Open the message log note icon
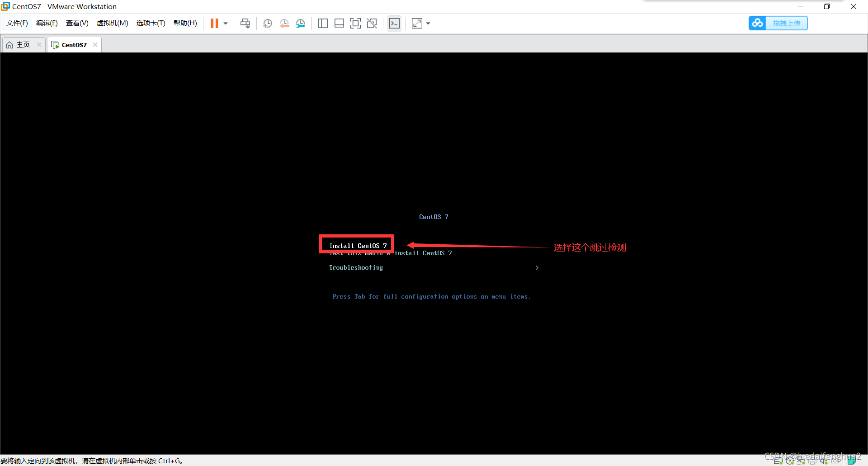Screen dimensions: 868x466 852,461
